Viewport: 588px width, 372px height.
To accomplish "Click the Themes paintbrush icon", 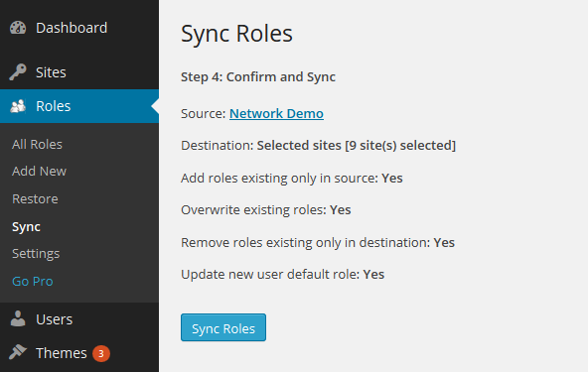I will (x=18, y=352).
